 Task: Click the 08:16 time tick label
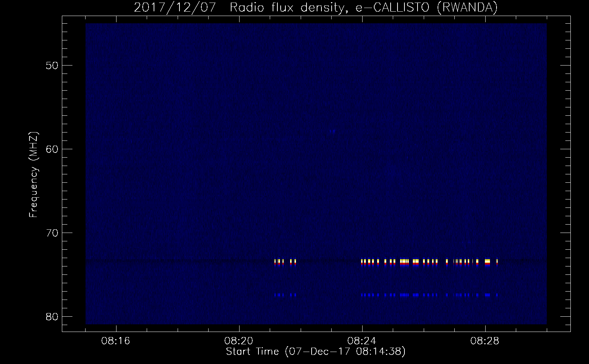pyautogui.click(x=116, y=341)
